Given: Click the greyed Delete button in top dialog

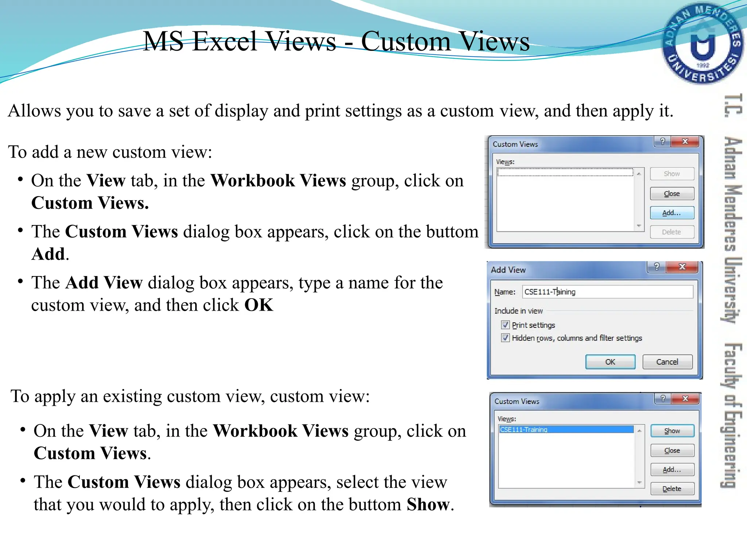Looking at the screenshot, I should click(672, 232).
